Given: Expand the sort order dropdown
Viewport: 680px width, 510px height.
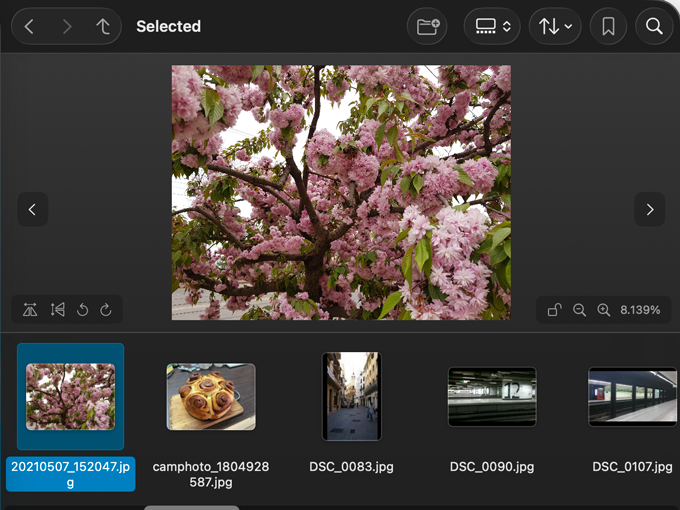Looking at the screenshot, I should (555, 27).
